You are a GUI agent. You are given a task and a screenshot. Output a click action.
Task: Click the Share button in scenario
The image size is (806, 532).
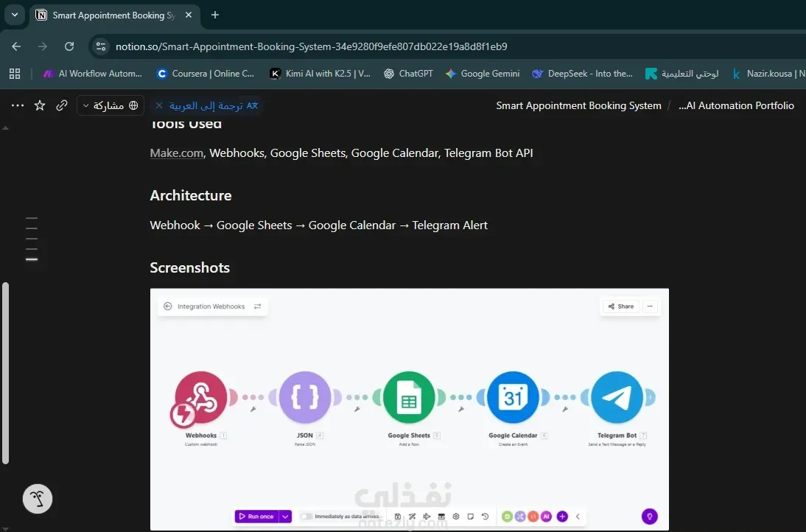tap(621, 307)
